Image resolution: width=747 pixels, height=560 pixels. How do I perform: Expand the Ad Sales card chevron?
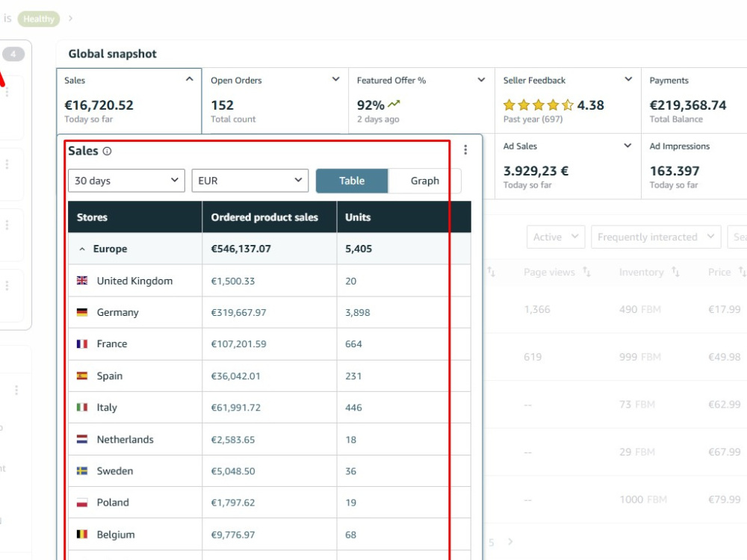(627, 146)
